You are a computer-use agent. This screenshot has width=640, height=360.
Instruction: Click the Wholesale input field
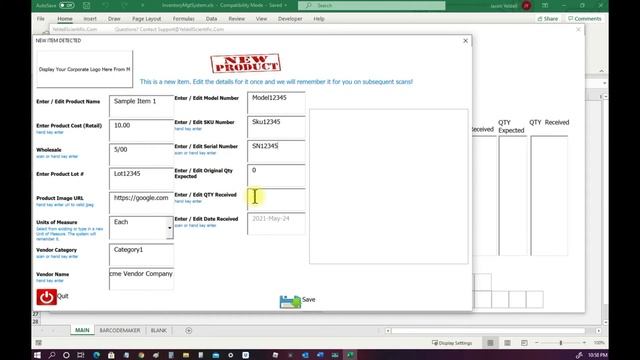coord(142,155)
